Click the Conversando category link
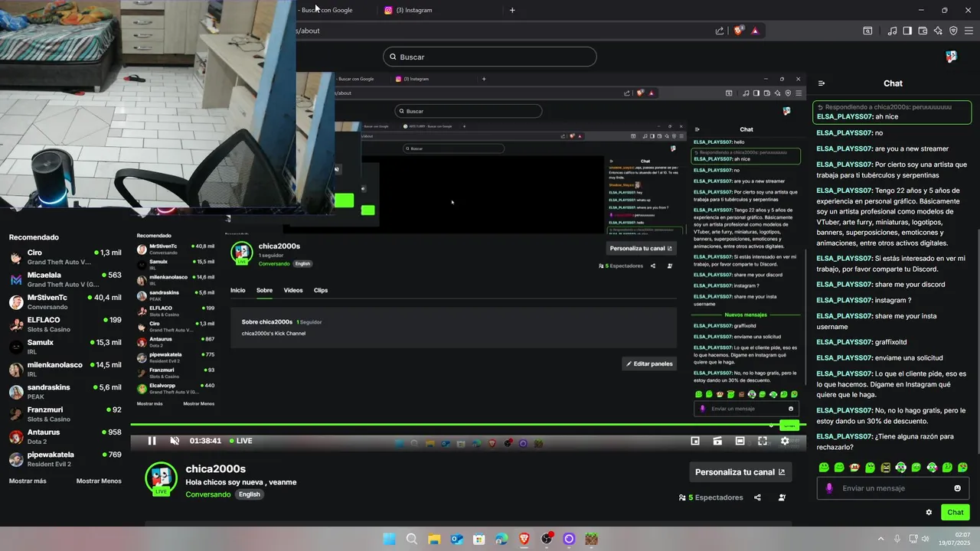This screenshot has height=551, width=980. coord(207,494)
